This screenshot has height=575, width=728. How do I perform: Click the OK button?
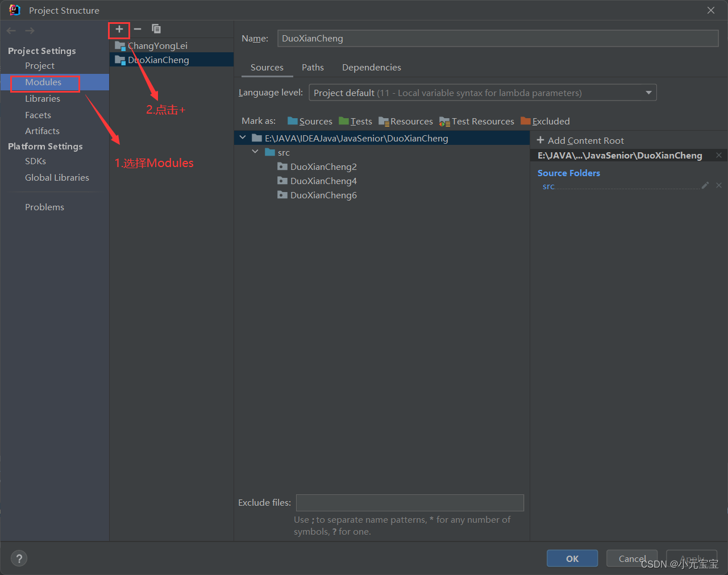[x=572, y=559]
